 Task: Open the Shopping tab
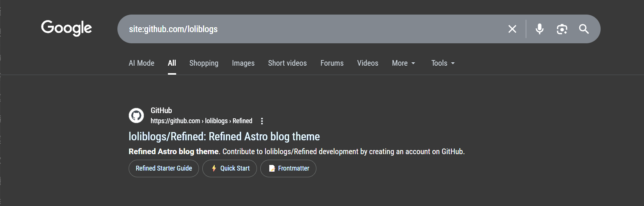pyautogui.click(x=204, y=63)
